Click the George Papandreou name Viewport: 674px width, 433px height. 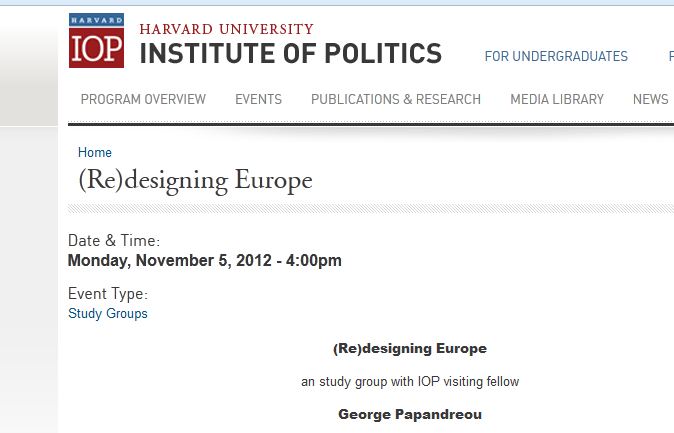pyautogui.click(x=410, y=414)
